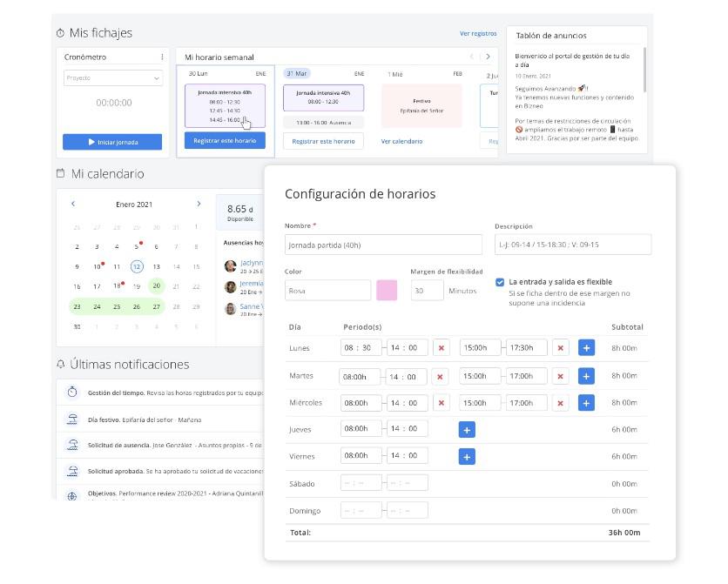Image resolution: width=728 pixels, height=584 pixels.
Task: Remove Lunes first period with red X
Action: coord(442,348)
